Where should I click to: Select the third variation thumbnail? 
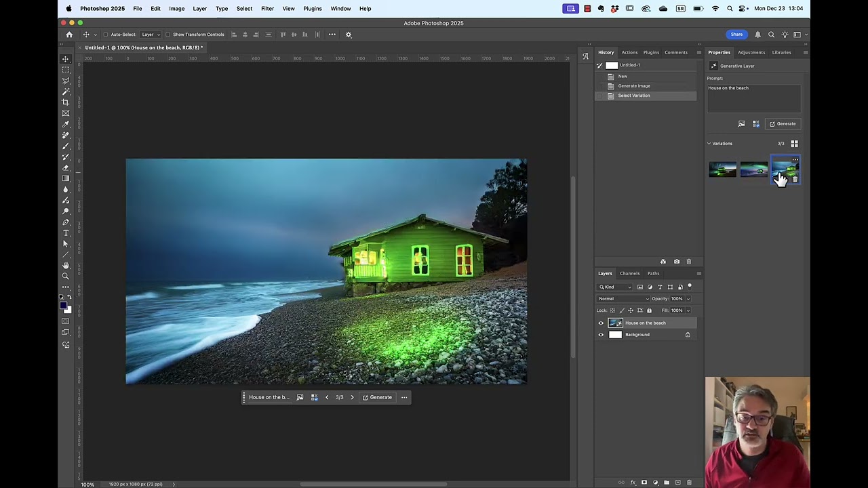pos(785,169)
